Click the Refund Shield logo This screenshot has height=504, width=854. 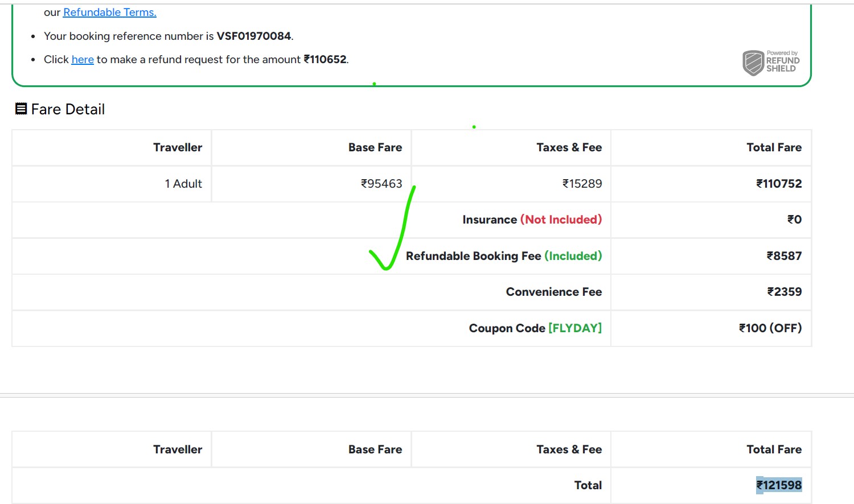pyautogui.click(x=771, y=62)
